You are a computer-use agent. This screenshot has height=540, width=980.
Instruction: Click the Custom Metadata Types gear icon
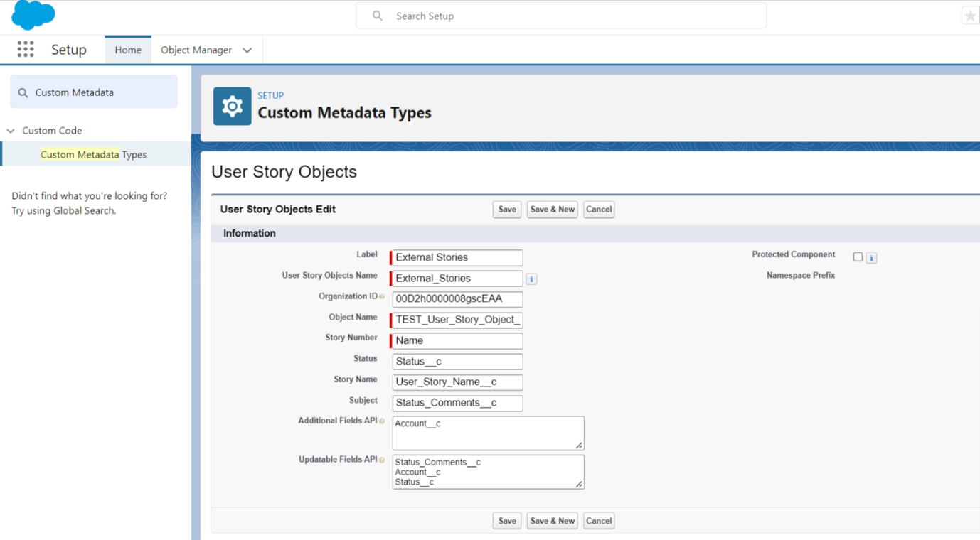232,107
